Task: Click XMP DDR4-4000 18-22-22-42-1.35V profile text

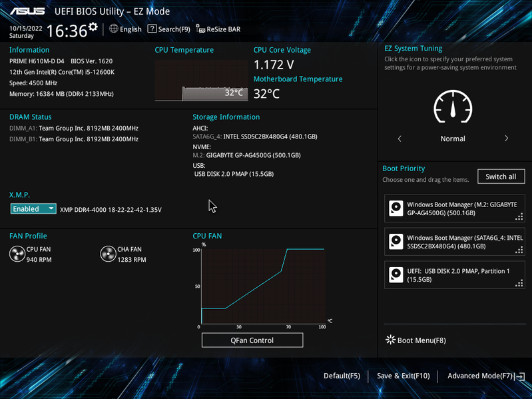Action: click(x=111, y=210)
